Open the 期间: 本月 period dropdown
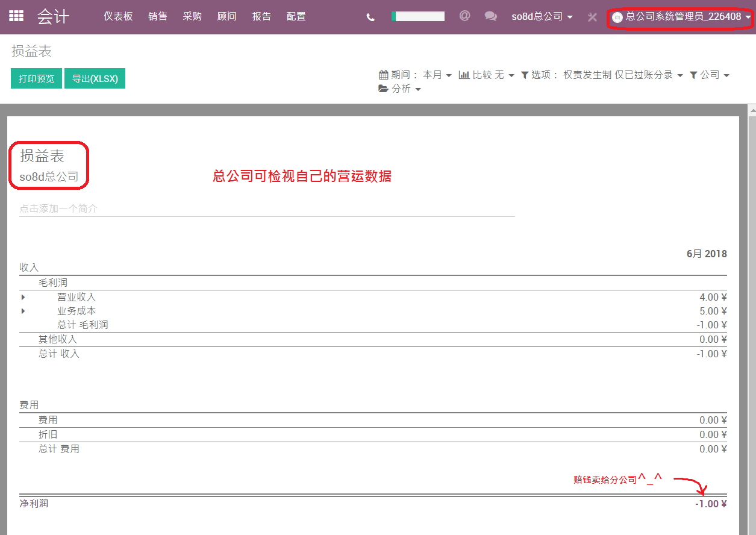Image resolution: width=756 pixels, height=535 pixels. tap(415, 75)
